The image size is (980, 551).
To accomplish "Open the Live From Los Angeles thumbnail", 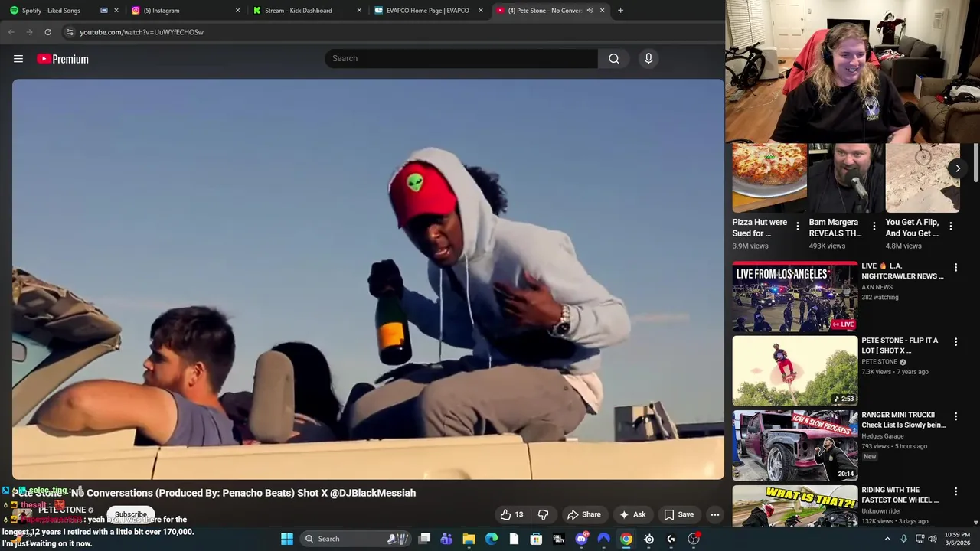I will pos(795,297).
